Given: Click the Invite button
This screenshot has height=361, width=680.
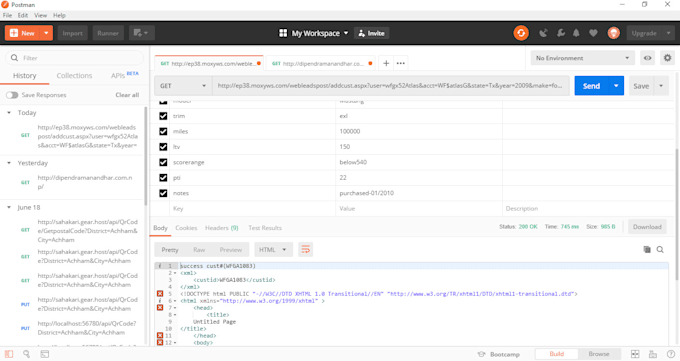Looking at the screenshot, I should (x=372, y=33).
